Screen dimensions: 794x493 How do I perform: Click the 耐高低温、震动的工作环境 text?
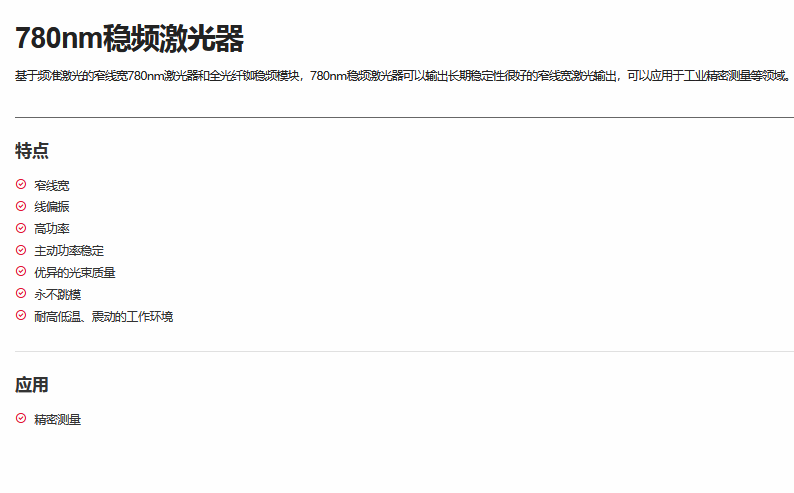click(x=103, y=317)
